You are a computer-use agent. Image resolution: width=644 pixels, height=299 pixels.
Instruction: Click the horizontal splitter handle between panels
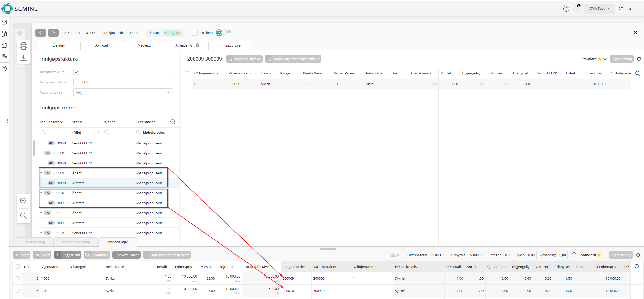[x=328, y=249]
